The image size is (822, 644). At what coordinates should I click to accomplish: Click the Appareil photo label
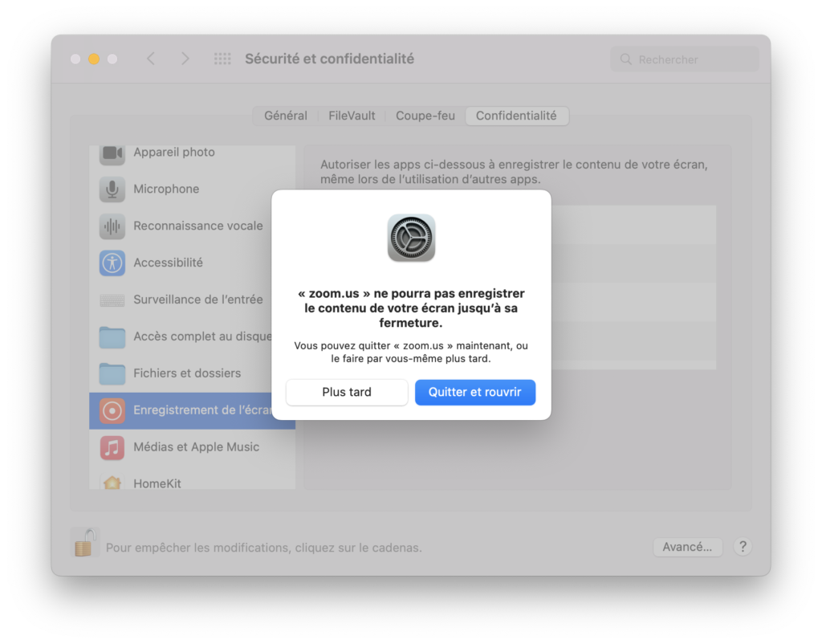(x=174, y=152)
